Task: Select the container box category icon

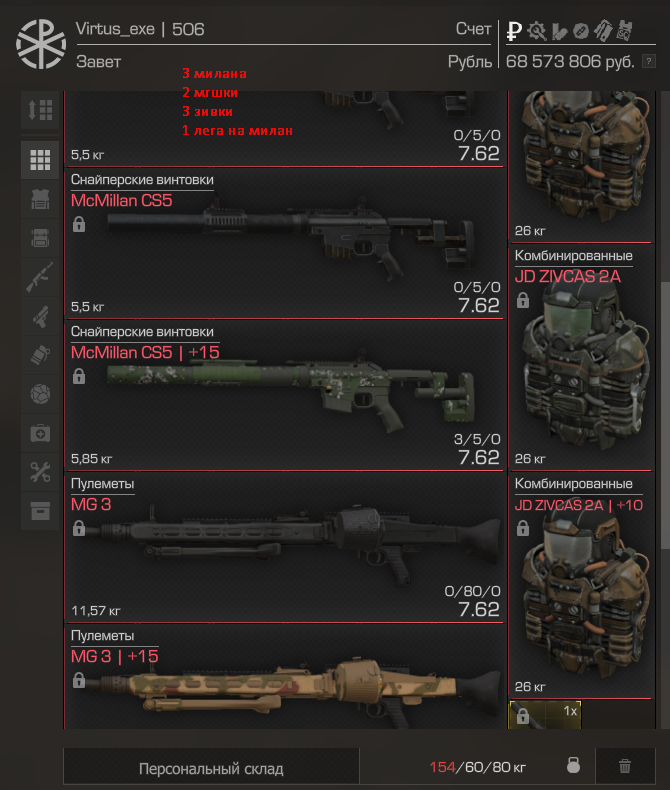Action: point(40,511)
